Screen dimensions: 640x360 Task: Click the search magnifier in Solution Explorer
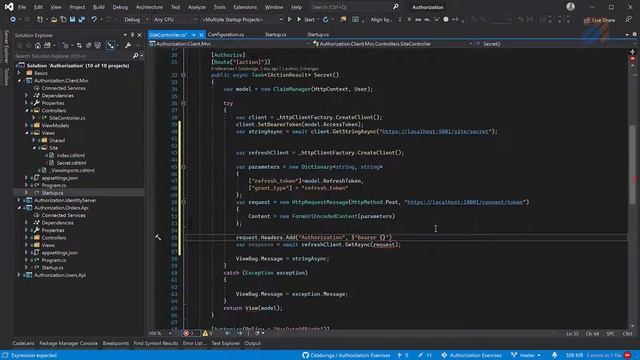pyautogui.click(x=136, y=56)
